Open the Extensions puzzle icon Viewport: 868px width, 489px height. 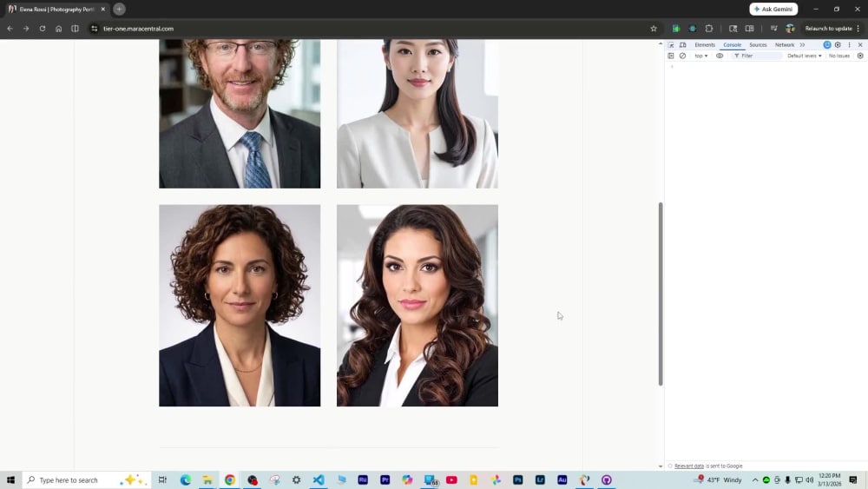click(x=709, y=29)
